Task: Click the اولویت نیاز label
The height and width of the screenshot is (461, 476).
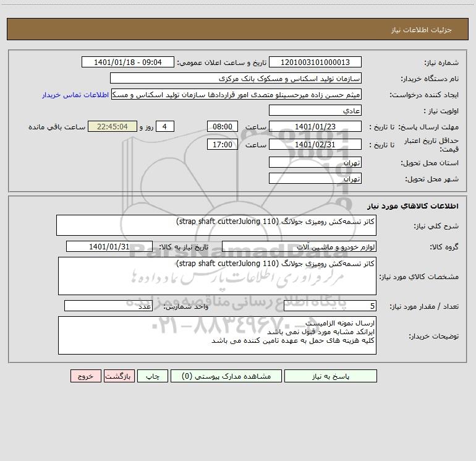Action: [441, 111]
